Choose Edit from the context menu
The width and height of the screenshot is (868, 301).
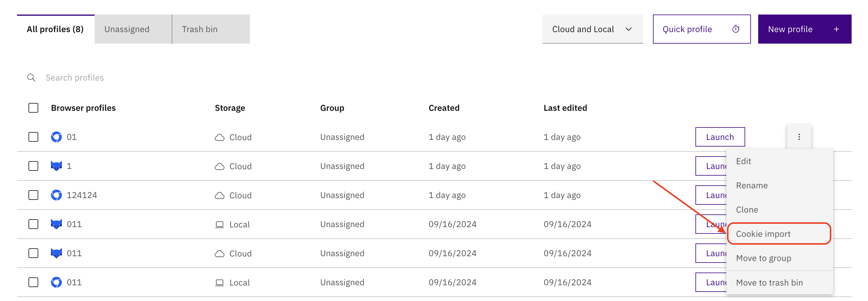pyautogui.click(x=779, y=161)
